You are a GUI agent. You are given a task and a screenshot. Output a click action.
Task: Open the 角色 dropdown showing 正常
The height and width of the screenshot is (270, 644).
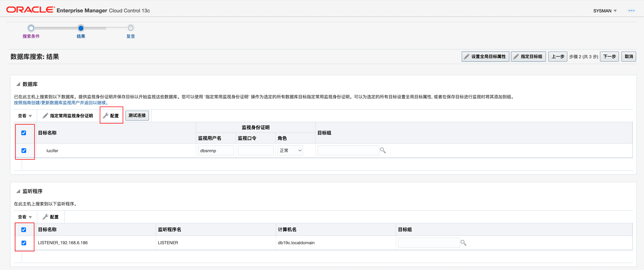pos(290,151)
